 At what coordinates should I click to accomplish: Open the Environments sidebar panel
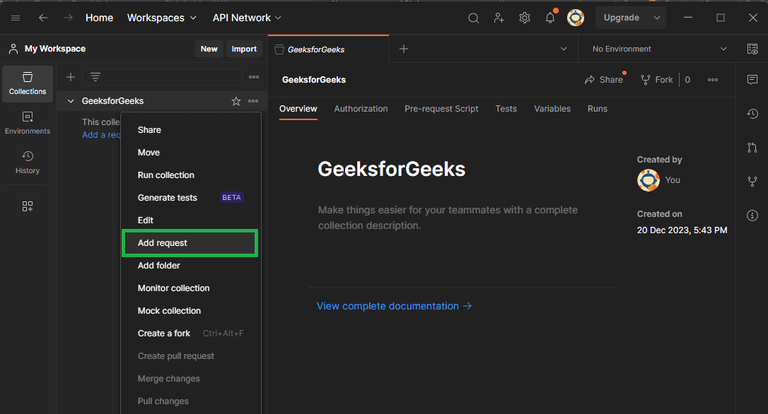coord(28,123)
